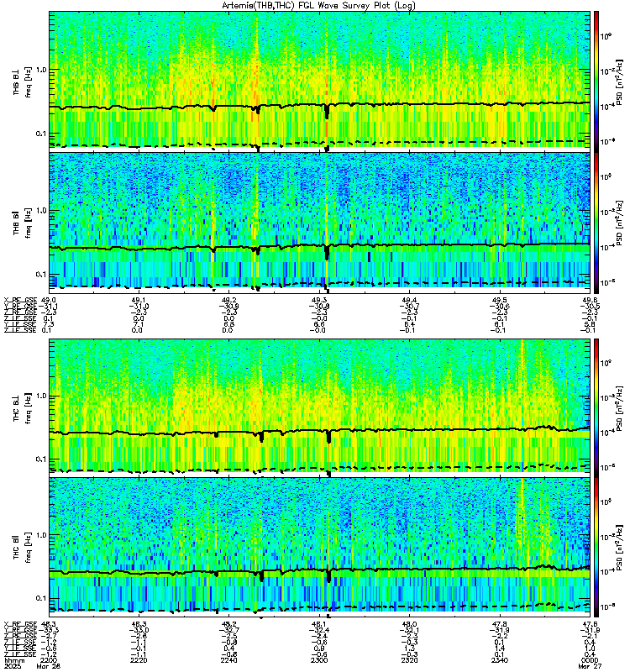
Task: Click the 'X_RE_GSE' row label below the THC panels
Action: [19, 624]
